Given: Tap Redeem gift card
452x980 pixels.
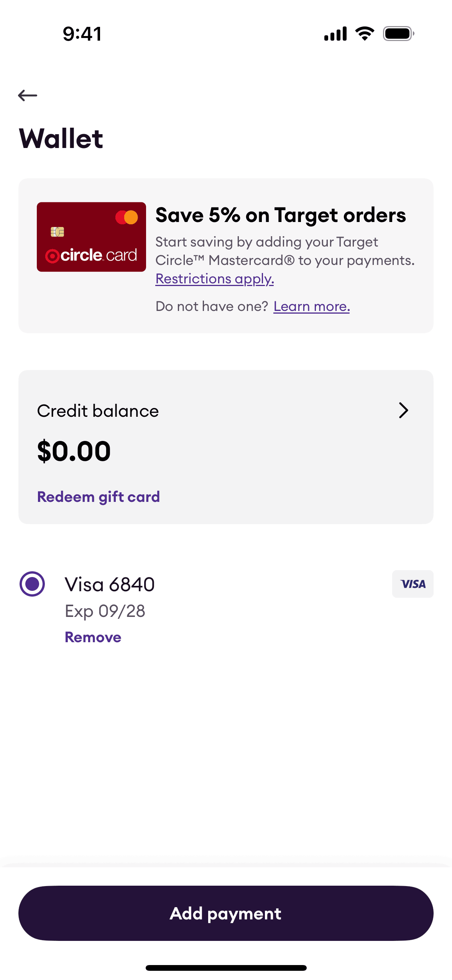Looking at the screenshot, I should 99,497.
